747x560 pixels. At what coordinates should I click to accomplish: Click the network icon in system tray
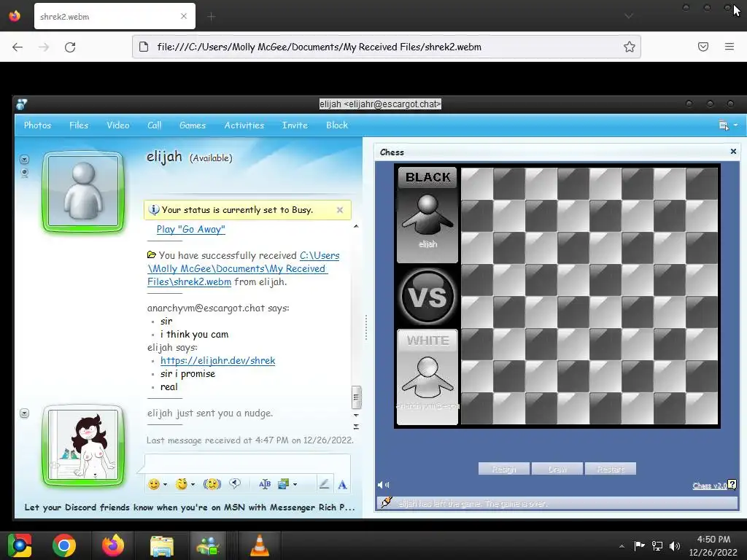(x=657, y=545)
